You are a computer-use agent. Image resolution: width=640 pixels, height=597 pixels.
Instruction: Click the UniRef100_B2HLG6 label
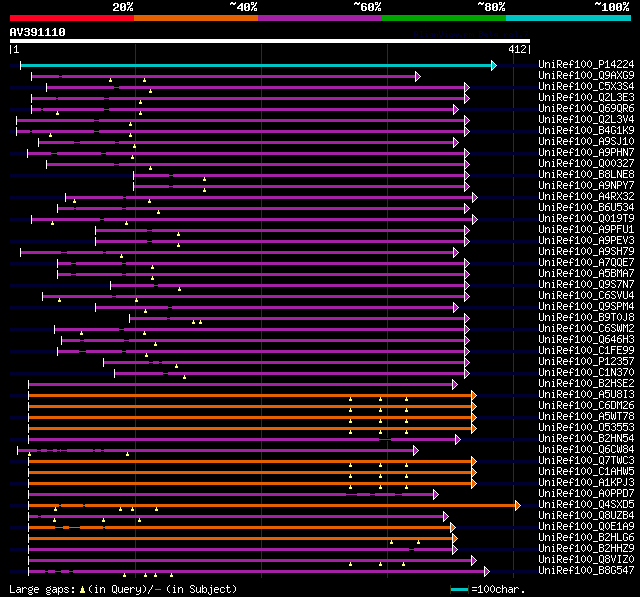586,538
